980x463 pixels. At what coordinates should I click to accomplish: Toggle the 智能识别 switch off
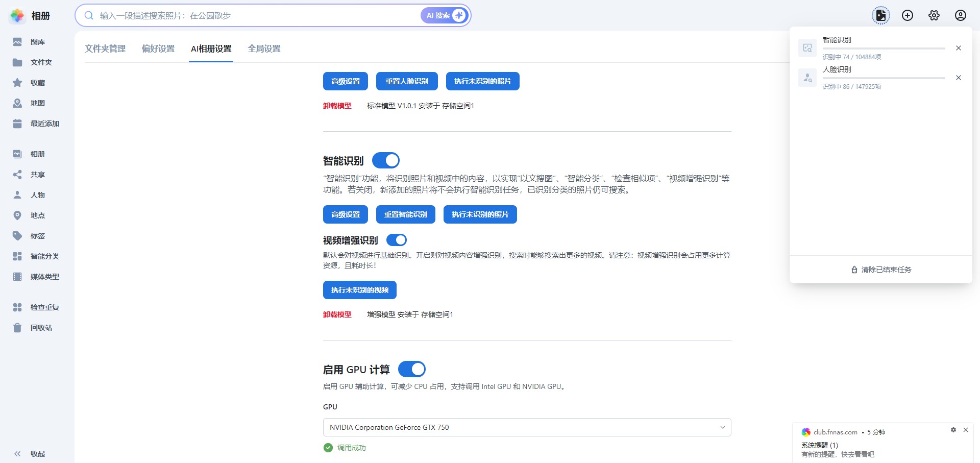[x=386, y=160]
